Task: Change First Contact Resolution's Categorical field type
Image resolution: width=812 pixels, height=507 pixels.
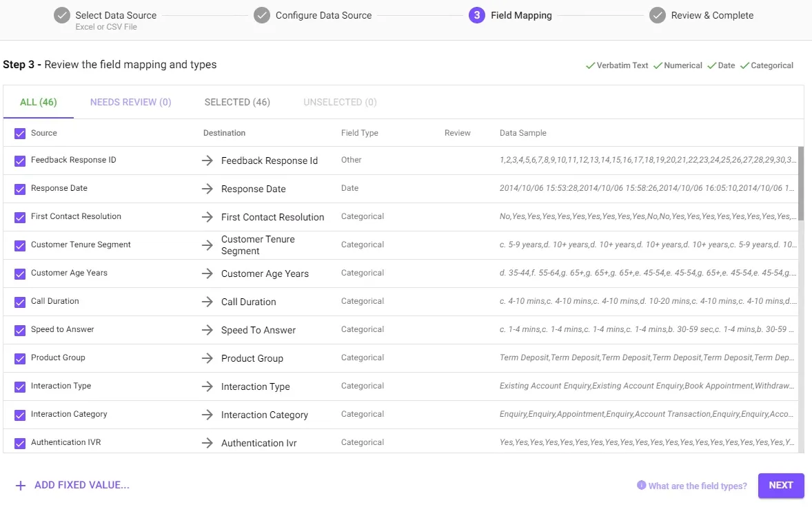Action: click(x=363, y=216)
